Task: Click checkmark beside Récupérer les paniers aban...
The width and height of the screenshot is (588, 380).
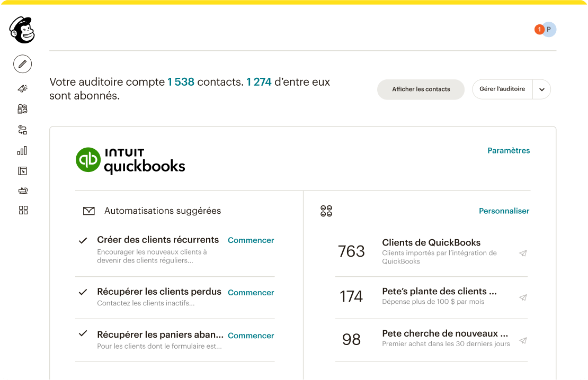Action: [x=83, y=333]
